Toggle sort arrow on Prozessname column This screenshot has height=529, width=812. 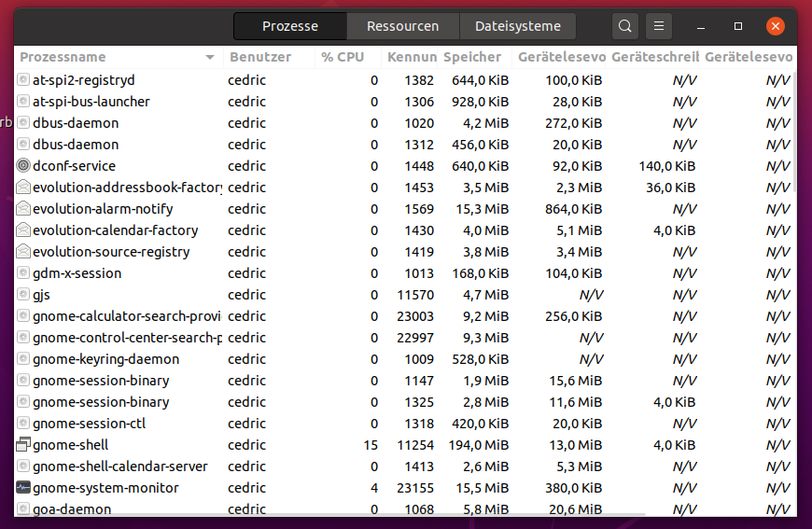pyautogui.click(x=210, y=58)
